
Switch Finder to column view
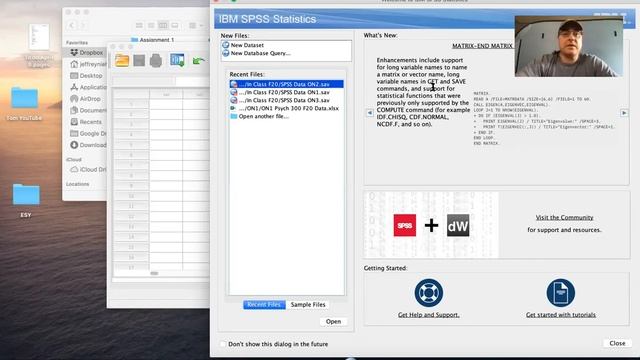tap(163, 25)
